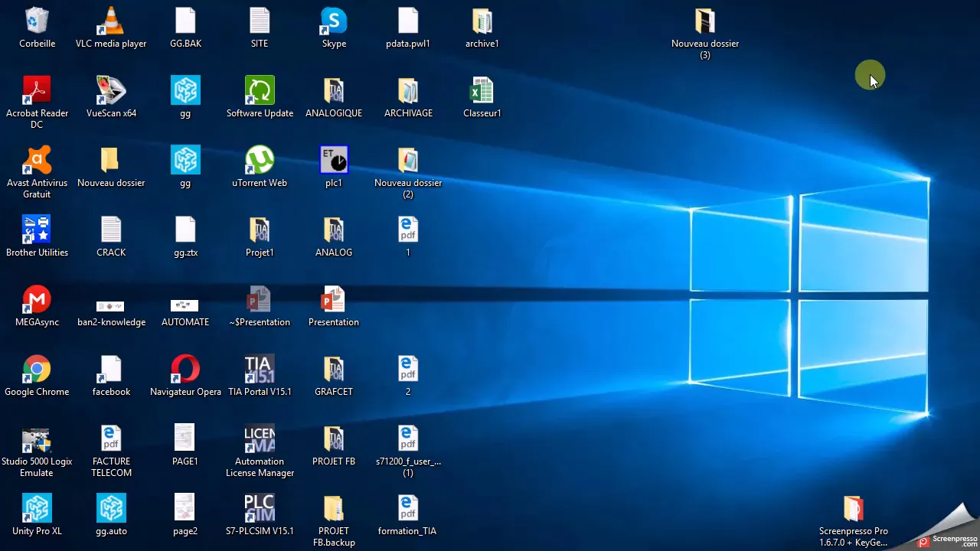Select the CRACK text file
This screenshot has width=980, height=551.
click(111, 230)
